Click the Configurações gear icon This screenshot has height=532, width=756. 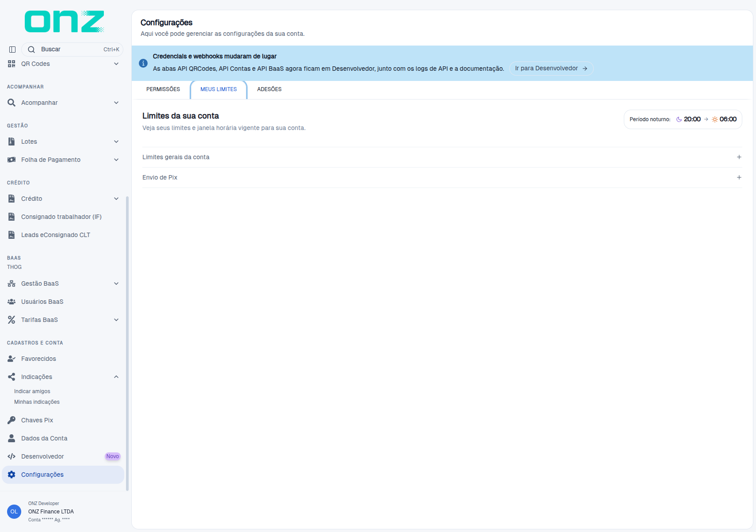tap(11, 475)
